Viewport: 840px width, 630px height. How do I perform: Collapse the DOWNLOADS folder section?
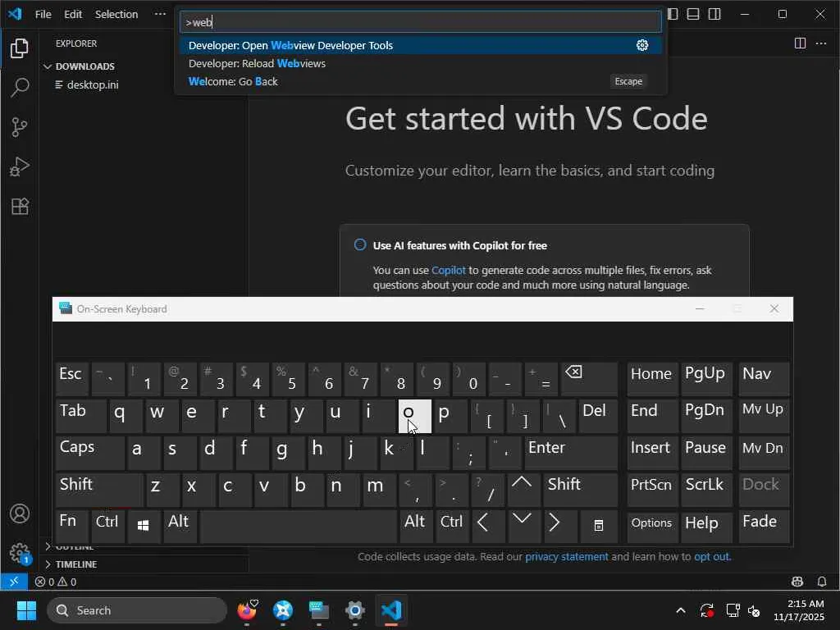click(x=84, y=66)
